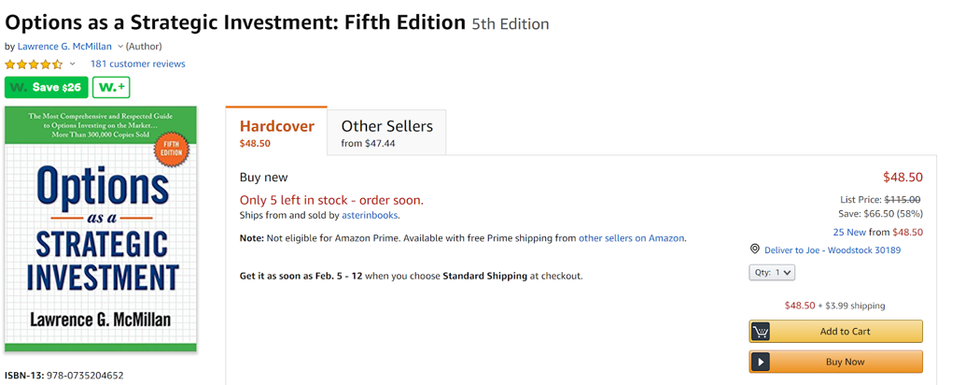Expand the ratings breakdown chevron next to stars
Image resolution: width=980 pixels, height=385 pixels.
coord(73,64)
